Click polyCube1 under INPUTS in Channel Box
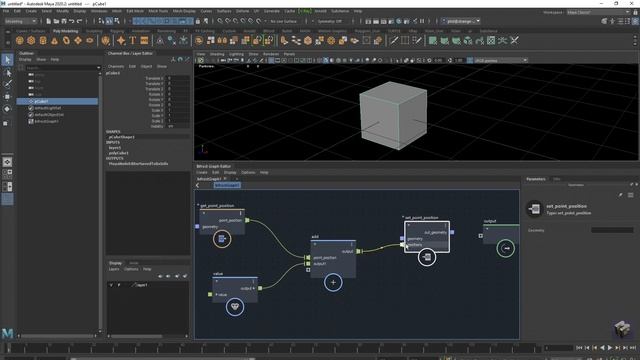 [x=118, y=153]
